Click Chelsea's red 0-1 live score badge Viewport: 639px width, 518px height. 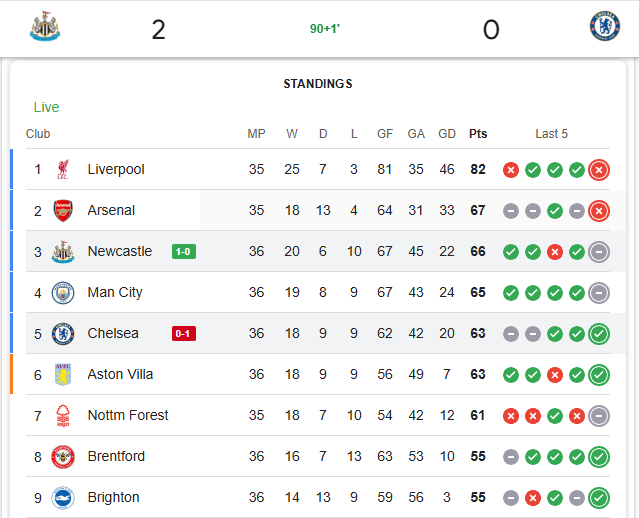(184, 333)
